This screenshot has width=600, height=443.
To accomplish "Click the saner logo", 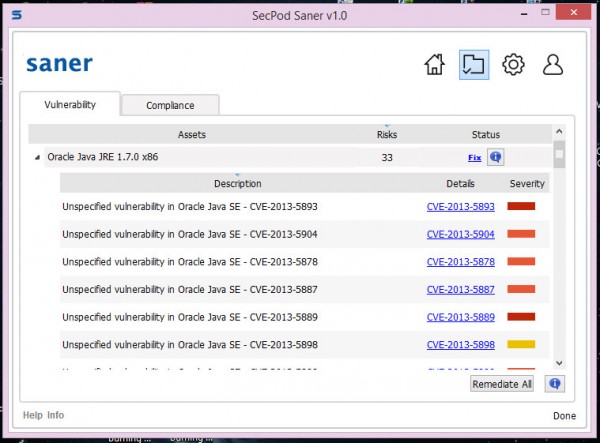I will click(59, 64).
